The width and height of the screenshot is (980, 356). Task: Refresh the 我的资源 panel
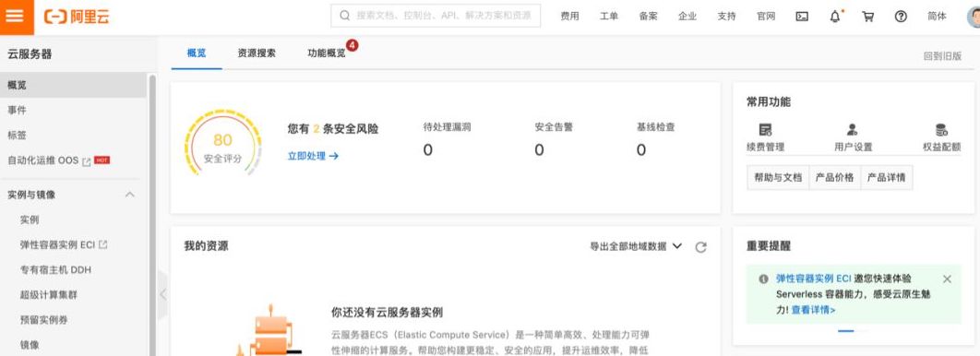[700, 247]
